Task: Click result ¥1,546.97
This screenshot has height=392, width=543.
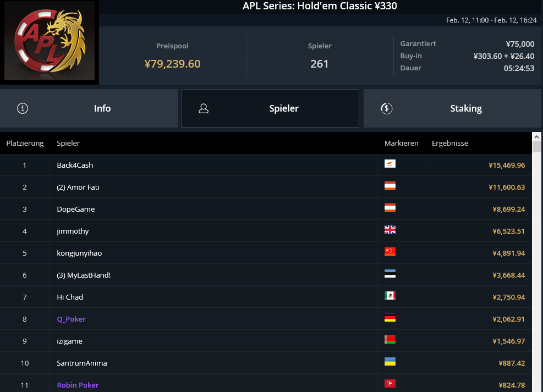Action: coord(509,341)
